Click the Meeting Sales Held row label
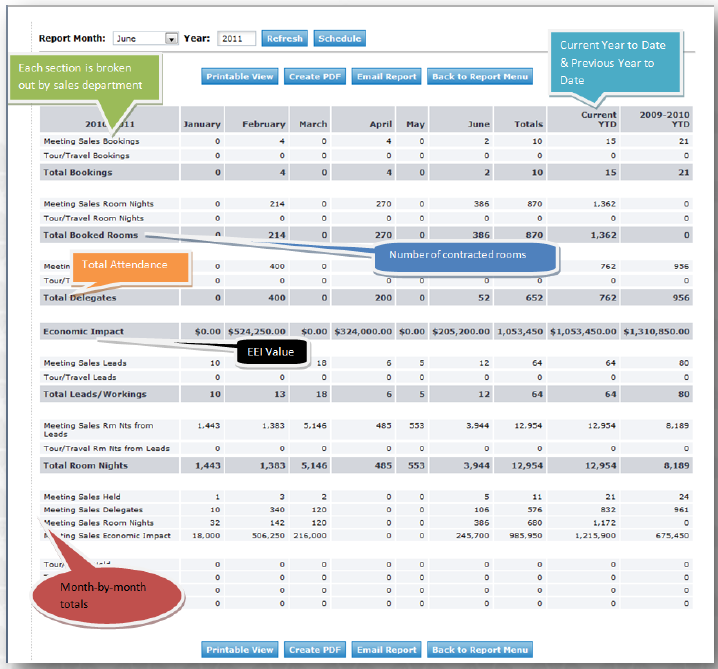718x669 pixels. [x=82, y=497]
